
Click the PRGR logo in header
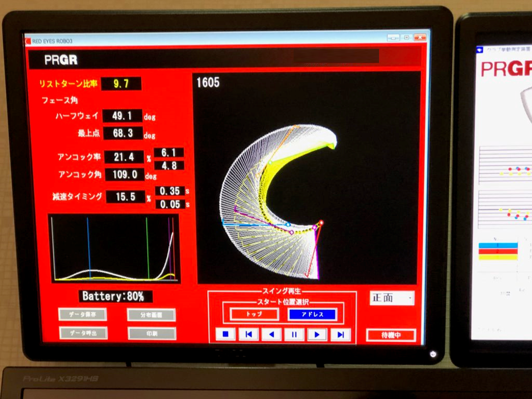[61, 60]
